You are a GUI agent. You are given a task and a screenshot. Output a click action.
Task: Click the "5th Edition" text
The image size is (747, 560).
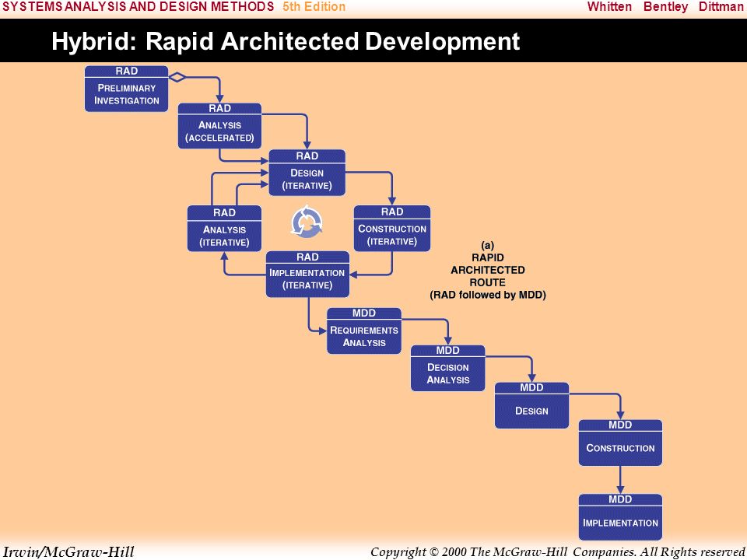tap(314, 7)
